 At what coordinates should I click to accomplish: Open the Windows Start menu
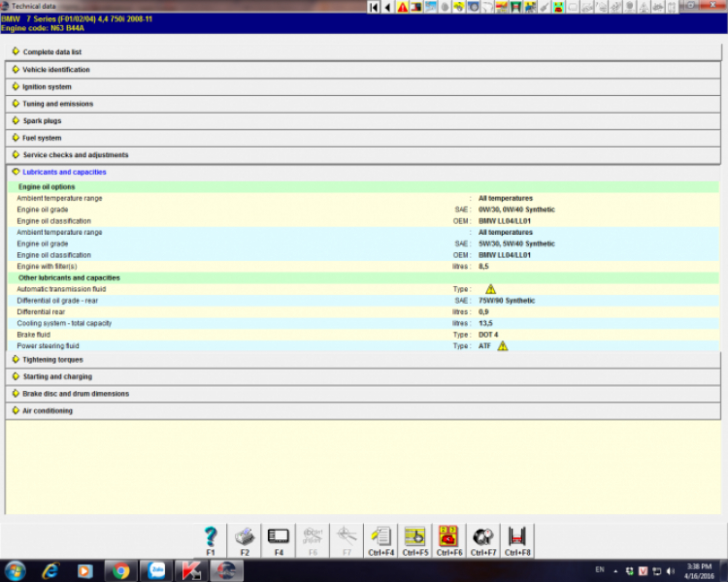pos(15,571)
